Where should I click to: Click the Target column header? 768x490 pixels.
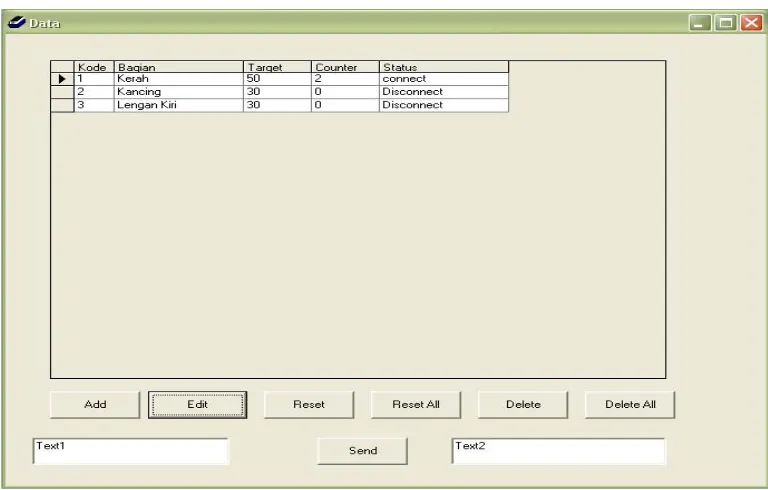(277, 67)
